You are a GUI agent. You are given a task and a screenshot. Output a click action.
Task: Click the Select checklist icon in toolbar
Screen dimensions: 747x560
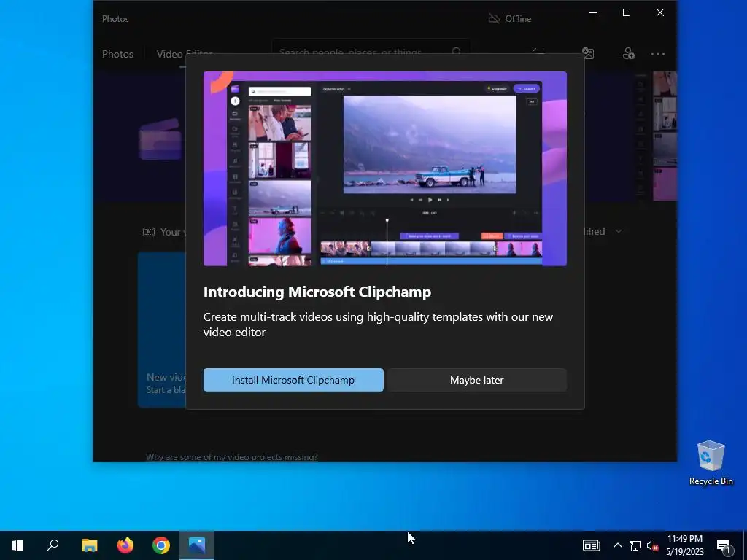[x=538, y=50]
